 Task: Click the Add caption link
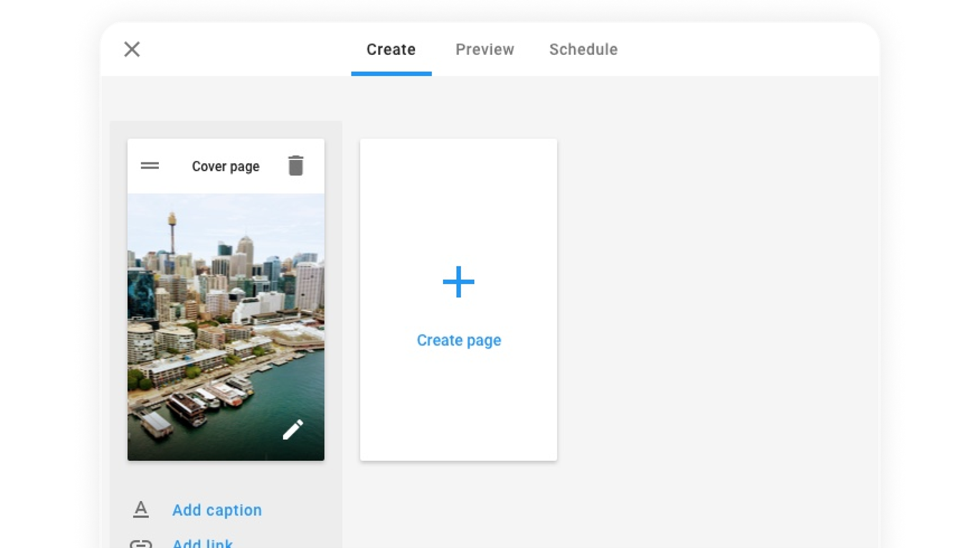pyautogui.click(x=217, y=510)
